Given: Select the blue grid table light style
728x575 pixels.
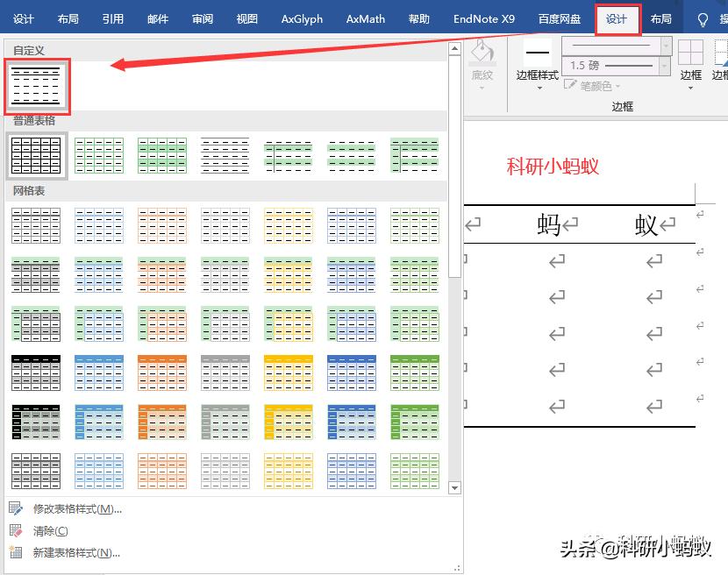Looking at the screenshot, I should (99, 225).
